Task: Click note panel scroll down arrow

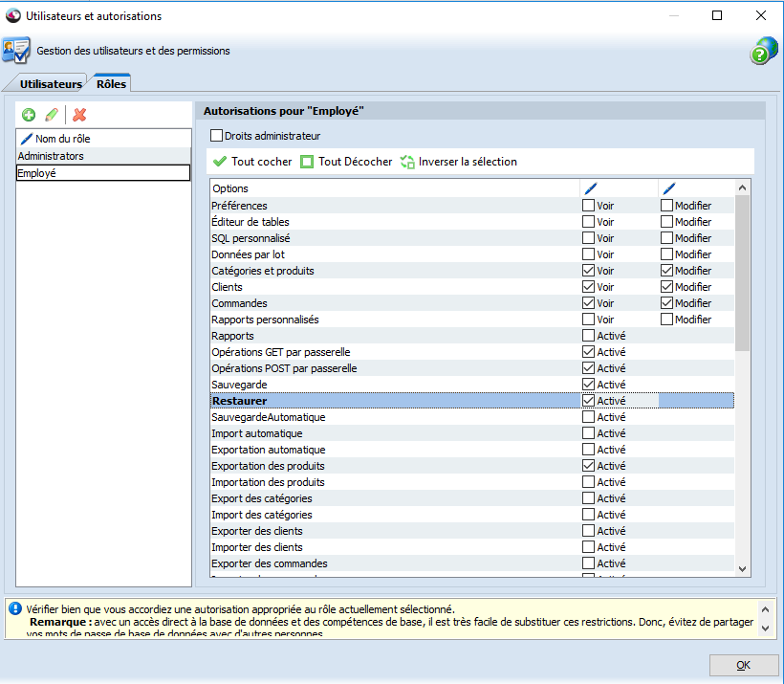Action: (x=766, y=628)
